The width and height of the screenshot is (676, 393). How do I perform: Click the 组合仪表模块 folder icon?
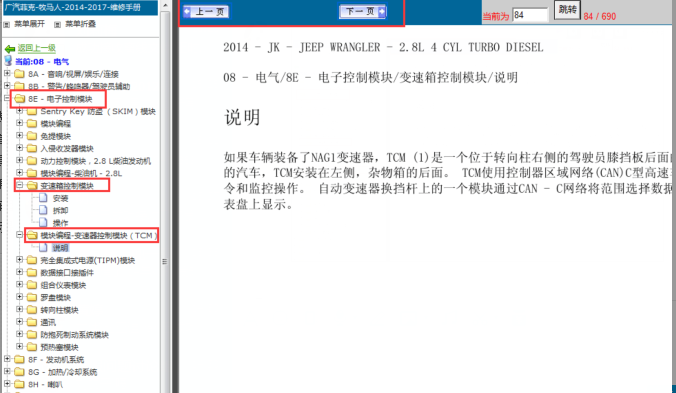(x=31, y=285)
